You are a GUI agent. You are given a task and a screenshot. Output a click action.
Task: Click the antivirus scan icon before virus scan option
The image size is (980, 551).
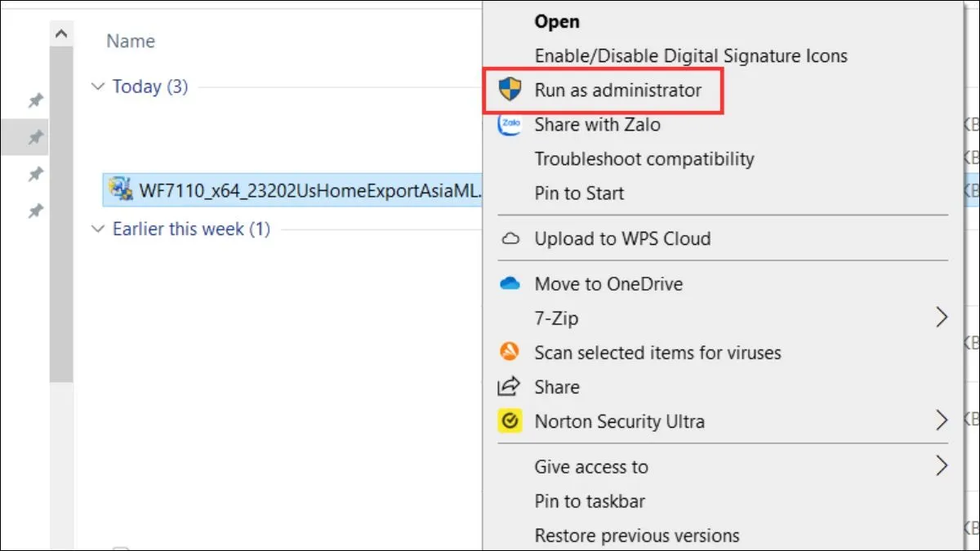[509, 352]
